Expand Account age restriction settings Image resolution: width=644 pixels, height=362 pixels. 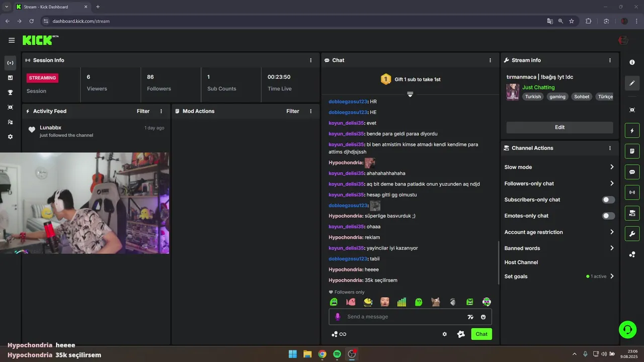pyautogui.click(x=559, y=232)
